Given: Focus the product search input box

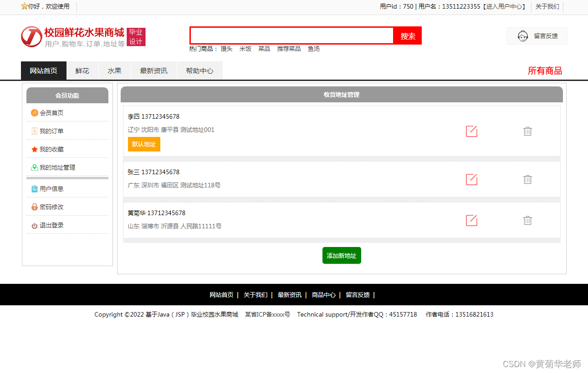Looking at the screenshot, I should coord(291,35).
